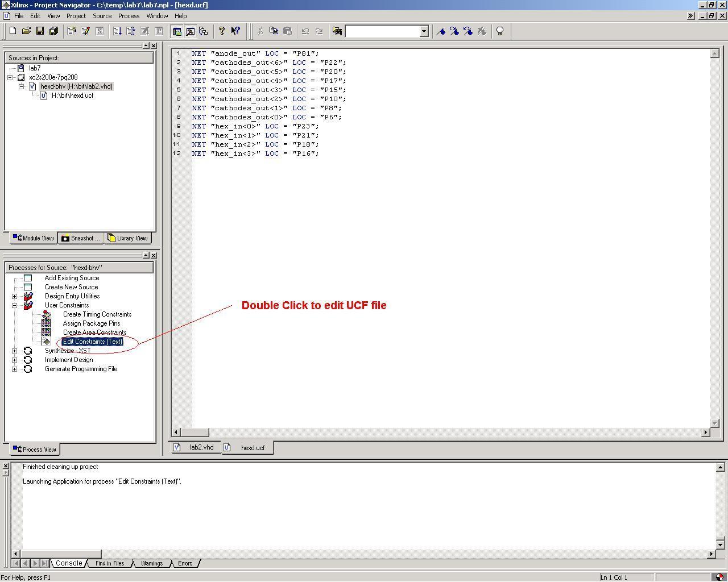Switch to the lab2.vhd editor tab
This screenshot has width=728, height=582.
point(196,447)
